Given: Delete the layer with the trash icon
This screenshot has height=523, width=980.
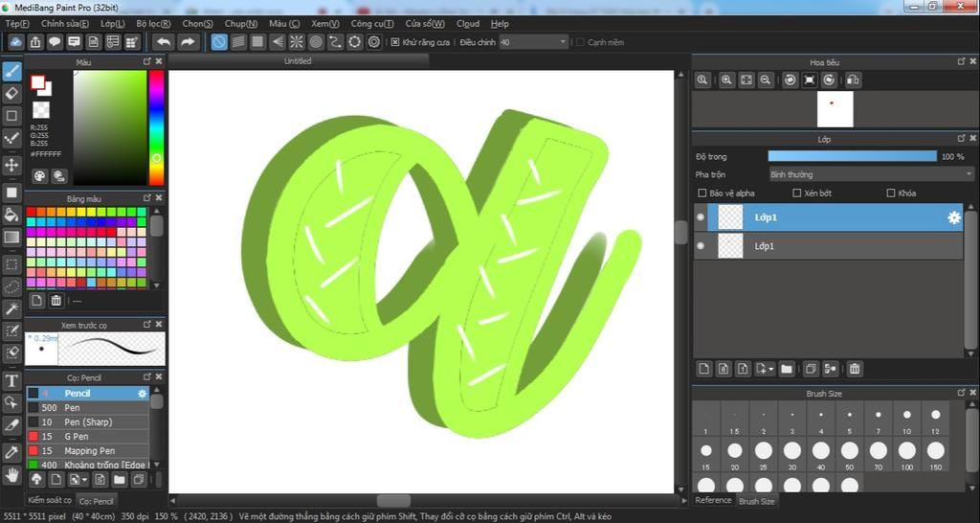Looking at the screenshot, I should point(855,369).
